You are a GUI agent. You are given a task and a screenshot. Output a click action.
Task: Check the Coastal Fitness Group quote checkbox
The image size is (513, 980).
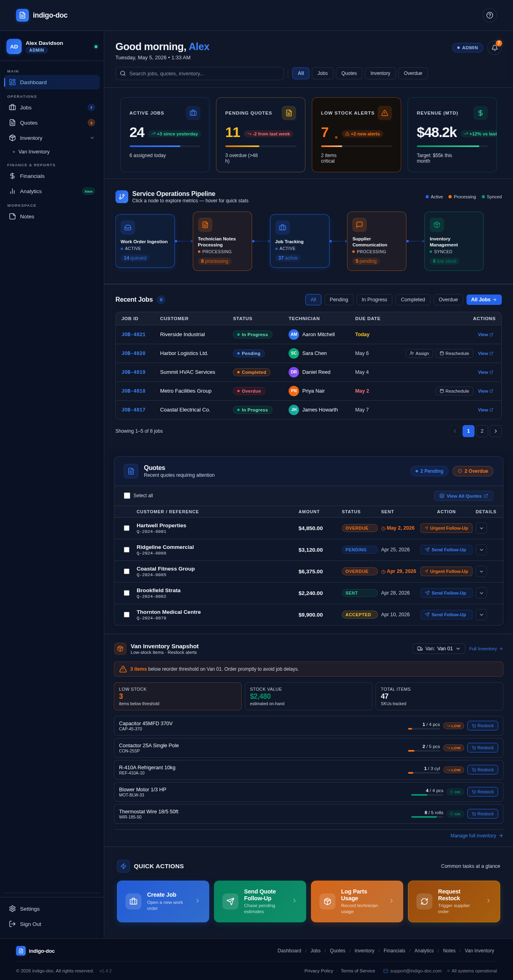point(127,571)
